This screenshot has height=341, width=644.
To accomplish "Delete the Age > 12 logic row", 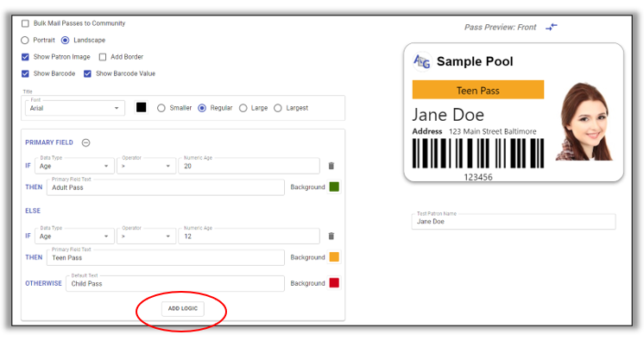I will click(x=331, y=237).
